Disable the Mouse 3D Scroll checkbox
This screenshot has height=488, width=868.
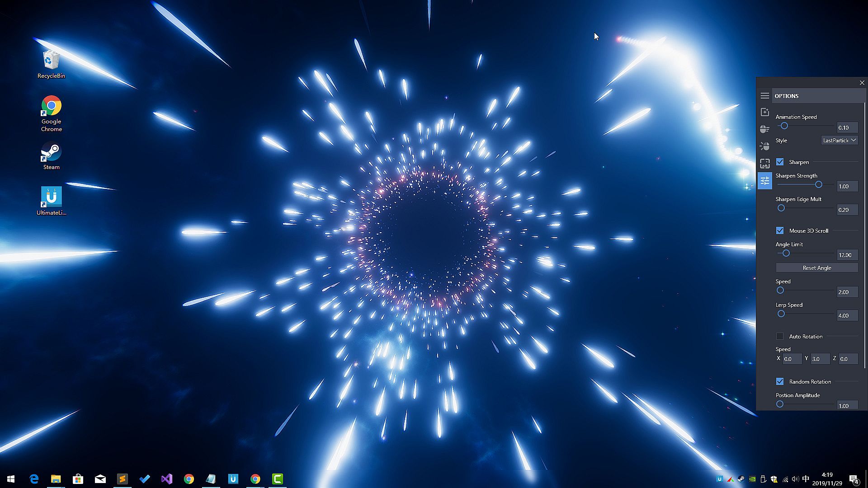click(x=780, y=230)
